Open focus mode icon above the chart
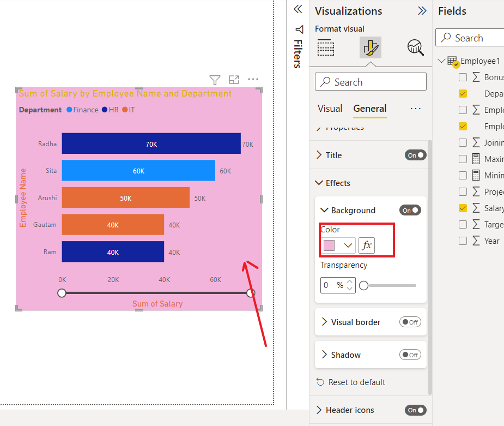504x426 pixels. (234, 80)
